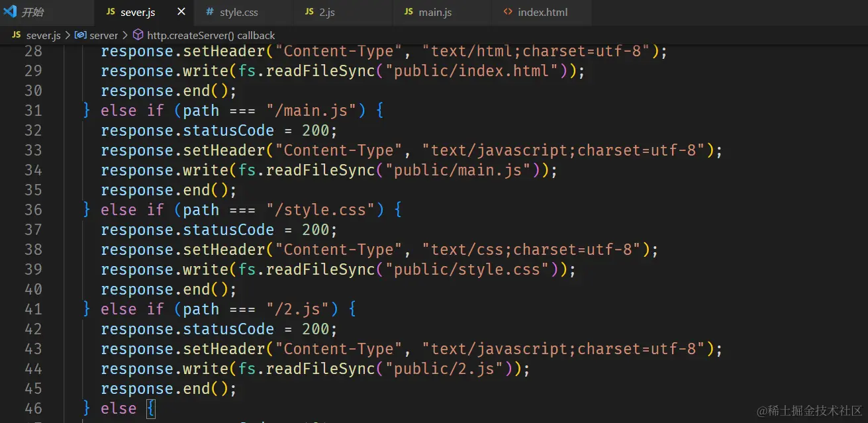The width and height of the screenshot is (868, 423).
Task: Click line number 31 in gutter
Action: [x=33, y=111]
